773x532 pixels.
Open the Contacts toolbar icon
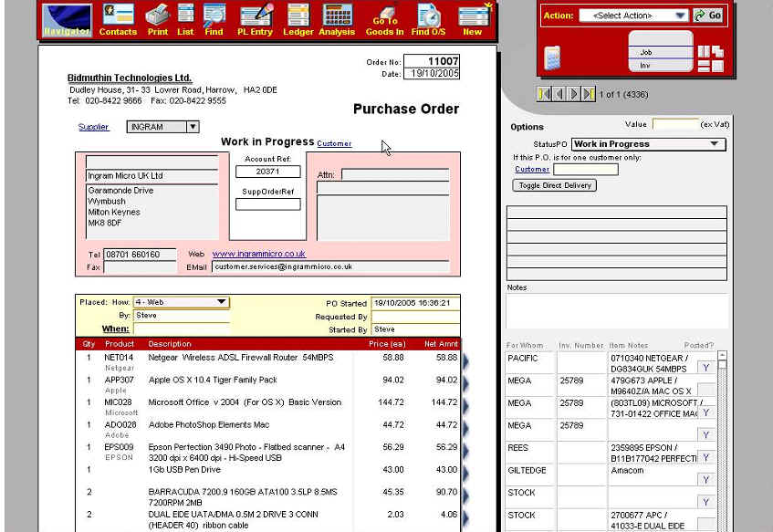tap(118, 20)
